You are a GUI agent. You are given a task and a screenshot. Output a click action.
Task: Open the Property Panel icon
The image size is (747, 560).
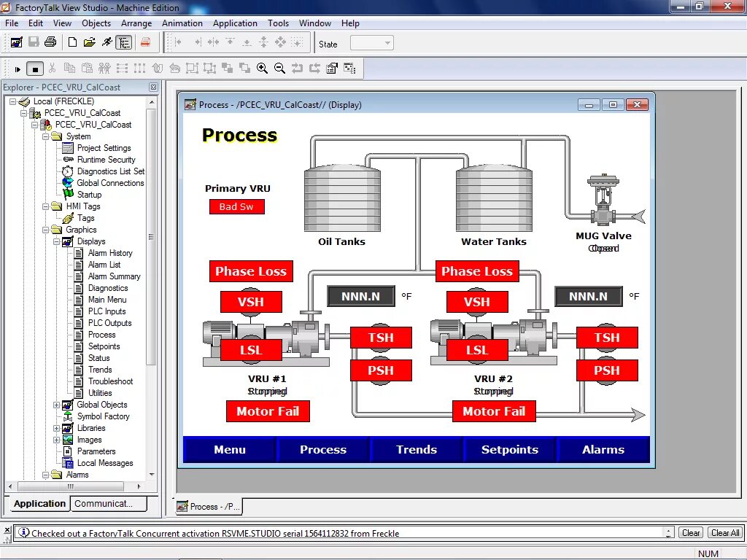[332, 69]
